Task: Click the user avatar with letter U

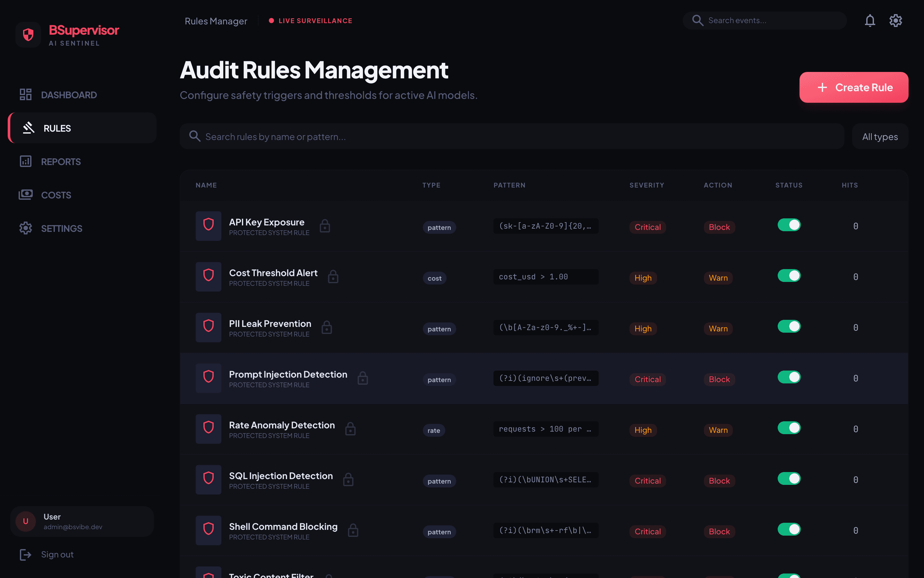Action: [x=26, y=521]
